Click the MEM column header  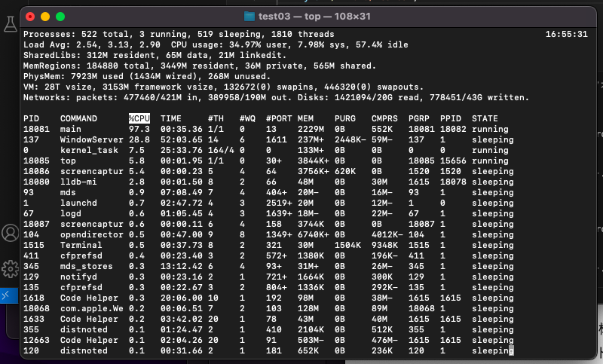click(x=305, y=118)
